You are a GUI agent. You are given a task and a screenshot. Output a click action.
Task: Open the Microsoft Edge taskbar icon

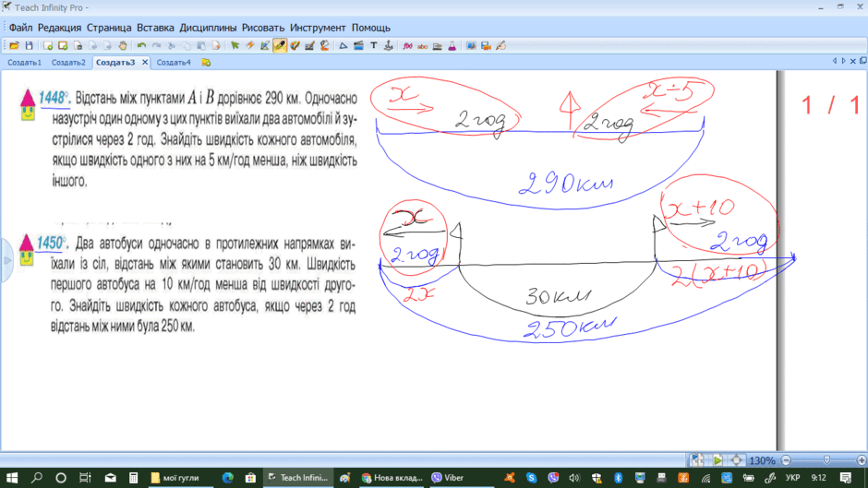coord(227,478)
